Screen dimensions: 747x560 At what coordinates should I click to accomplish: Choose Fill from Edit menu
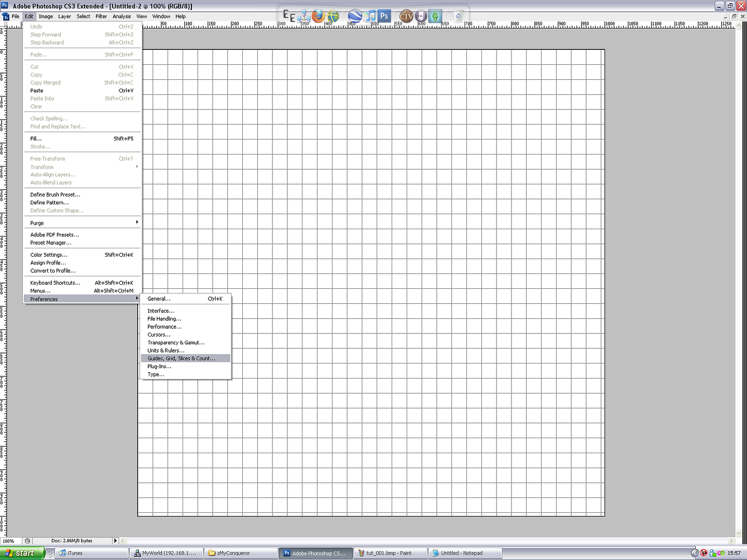click(x=82, y=139)
